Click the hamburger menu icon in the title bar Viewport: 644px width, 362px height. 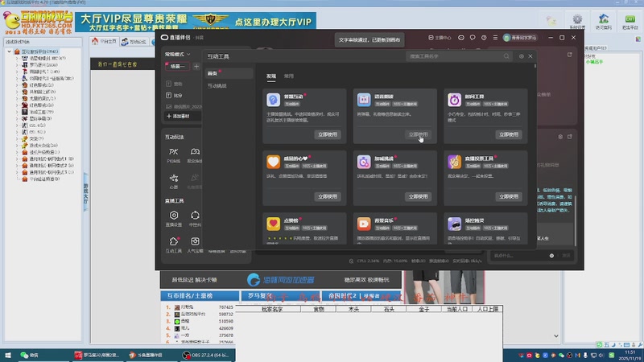point(495,37)
